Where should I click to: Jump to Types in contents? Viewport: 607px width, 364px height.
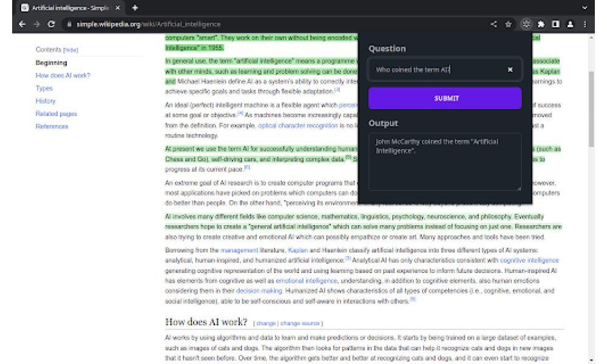tap(44, 88)
